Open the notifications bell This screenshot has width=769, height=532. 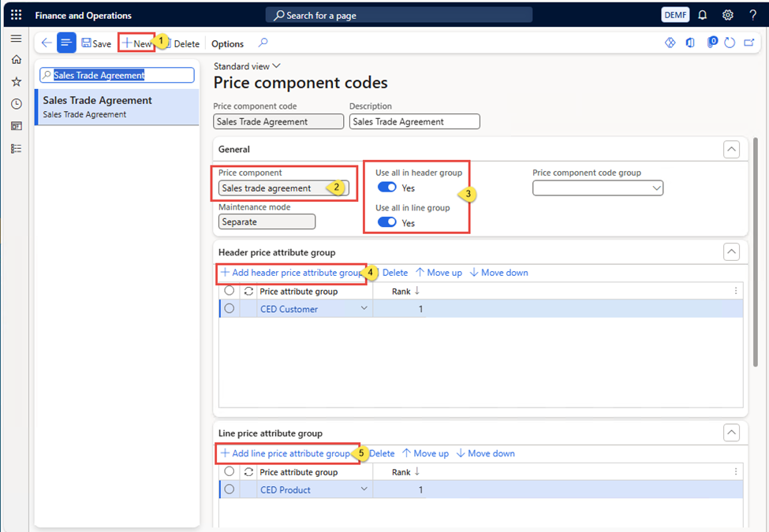pyautogui.click(x=702, y=15)
